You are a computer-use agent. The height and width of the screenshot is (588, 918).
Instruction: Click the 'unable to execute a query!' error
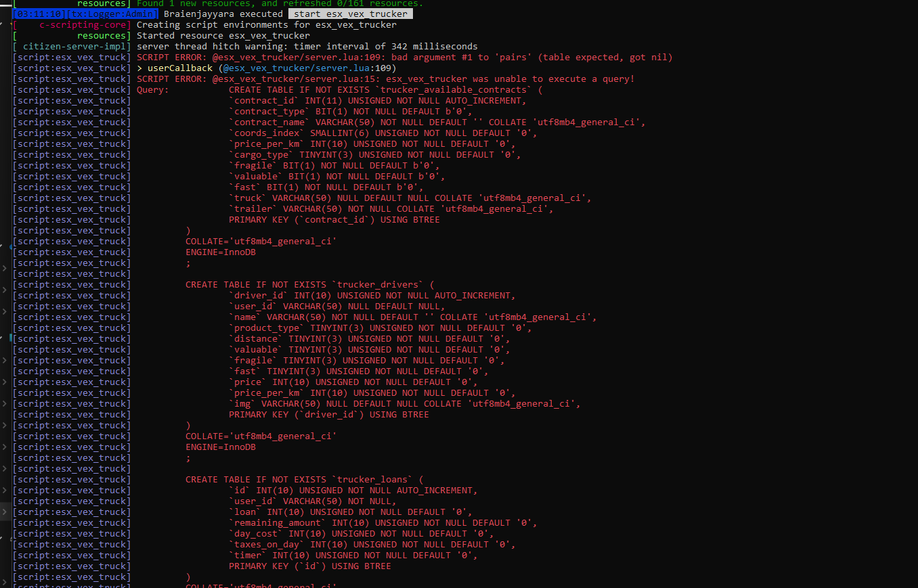click(386, 79)
